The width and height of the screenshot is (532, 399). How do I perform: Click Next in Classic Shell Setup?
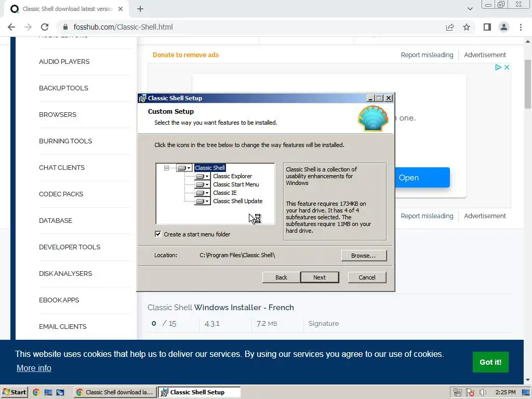coord(320,277)
